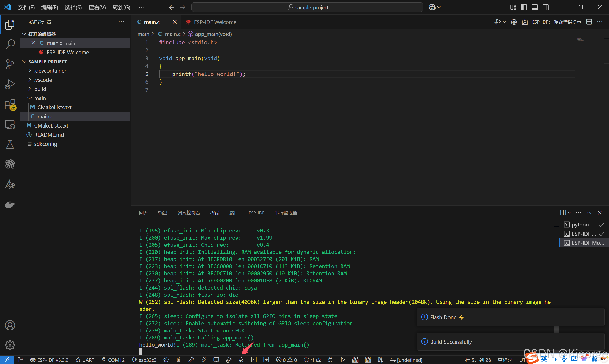The image size is (609, 364).
Task: Collapse the 打开的编辑器 section
Action: coord(24,34)
